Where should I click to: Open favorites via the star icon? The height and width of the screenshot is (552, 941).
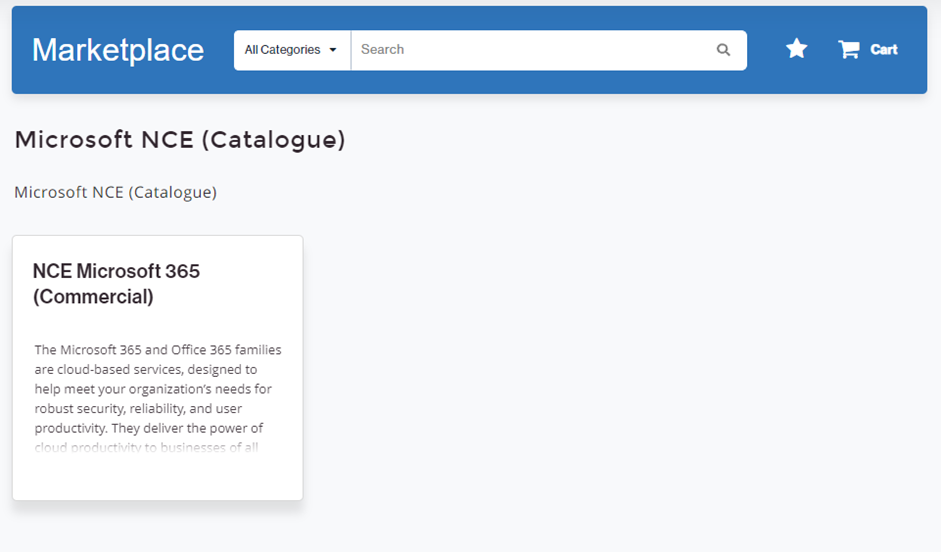(x=796, y=49)
